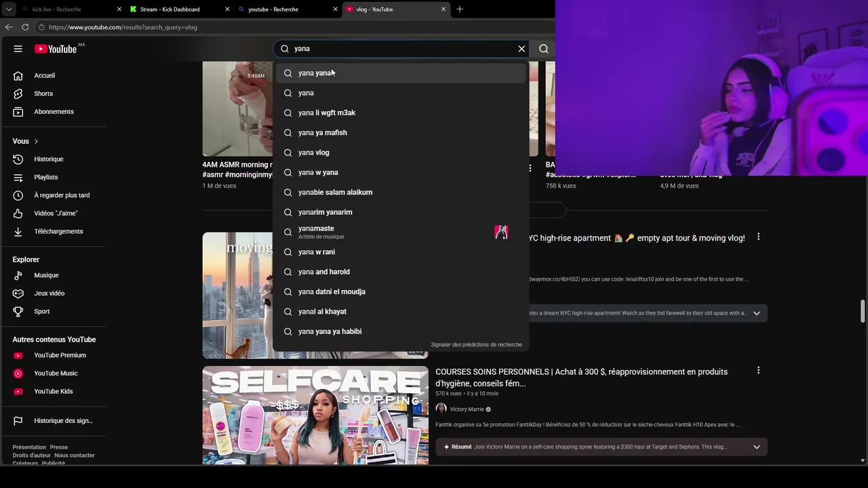Expand the Vous section chevron
Image resolution: width=868 pixels, height=488 pixels.
[x=36, y=141]
